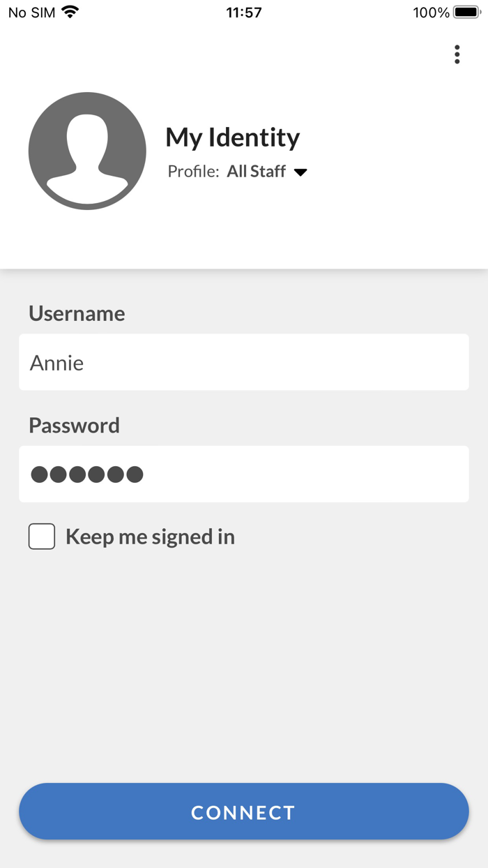The height and width of the screenshot is (868, 488).
Task: Click the Keep me signed in label
Action: (150, 536)
